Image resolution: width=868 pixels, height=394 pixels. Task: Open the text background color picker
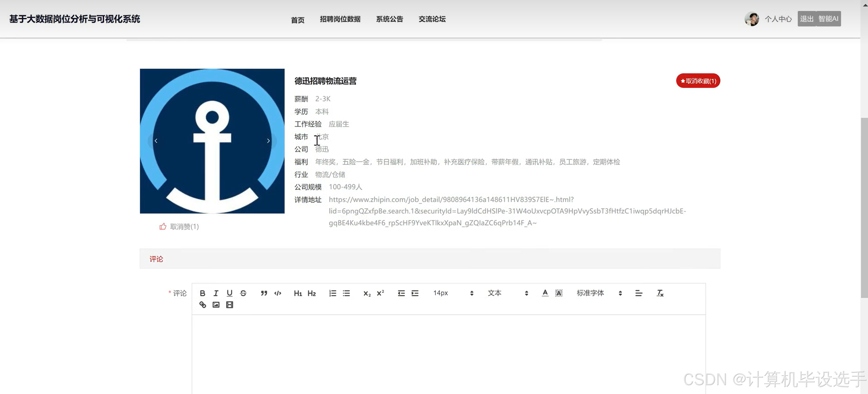point(559,293)
